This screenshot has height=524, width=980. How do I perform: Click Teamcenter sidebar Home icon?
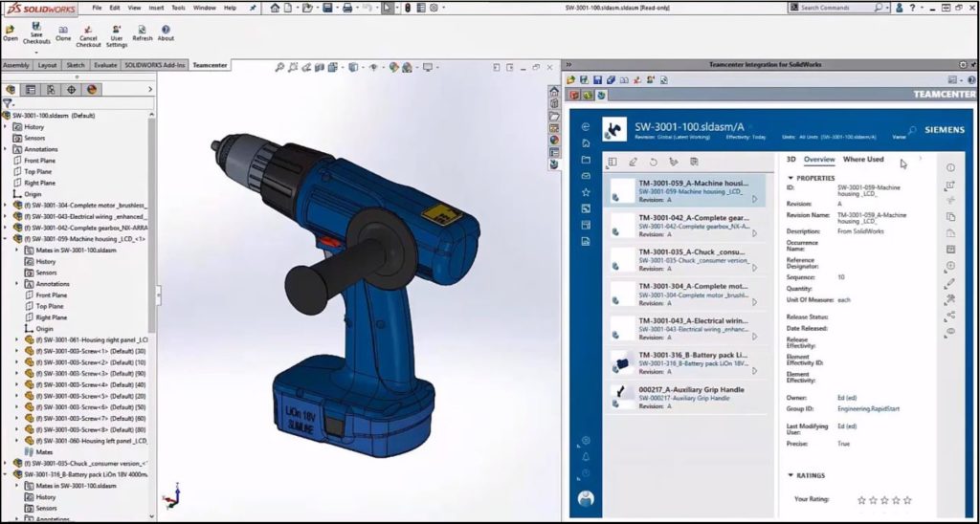[586, 143]
